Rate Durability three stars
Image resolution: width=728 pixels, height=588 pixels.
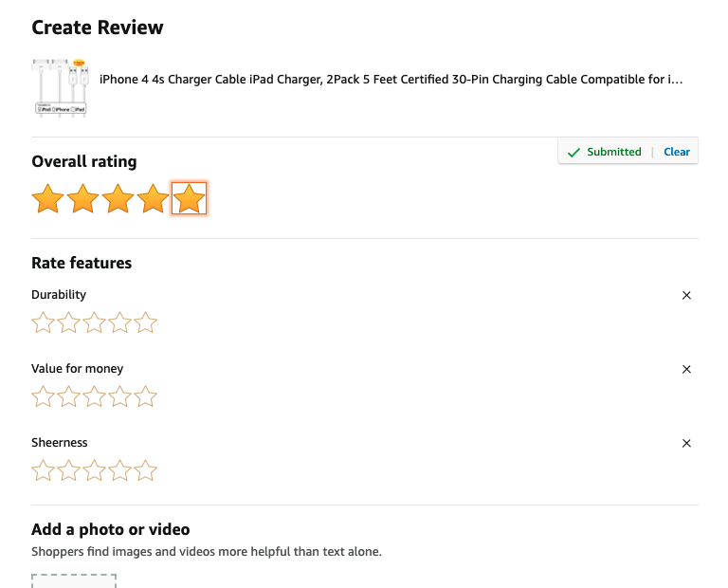(x=94, y=323)
